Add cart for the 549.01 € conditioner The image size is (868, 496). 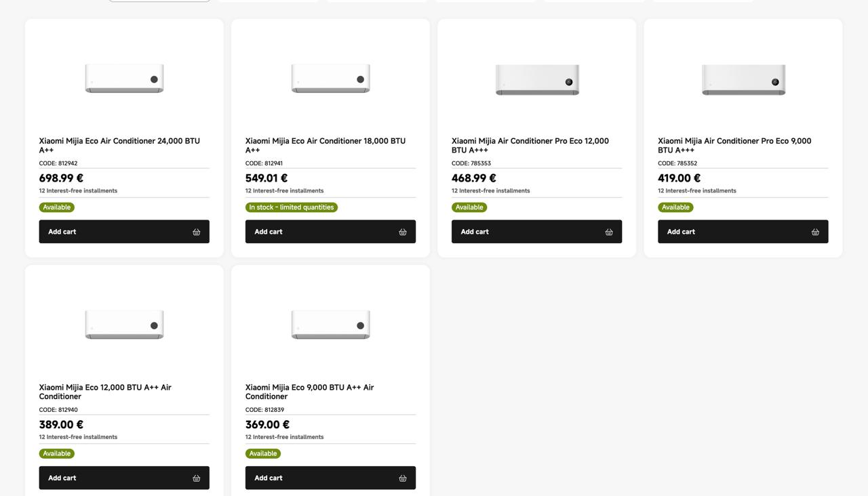pos(330,232)
